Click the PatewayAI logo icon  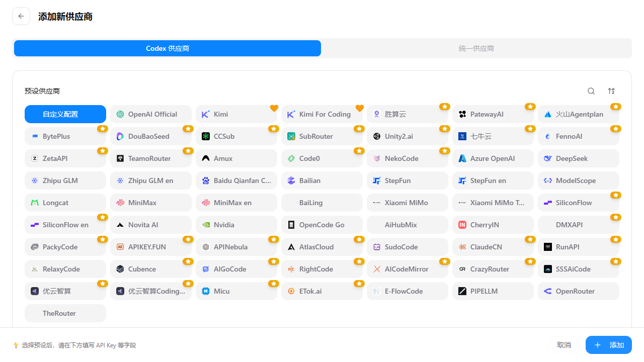coord(462,114)
